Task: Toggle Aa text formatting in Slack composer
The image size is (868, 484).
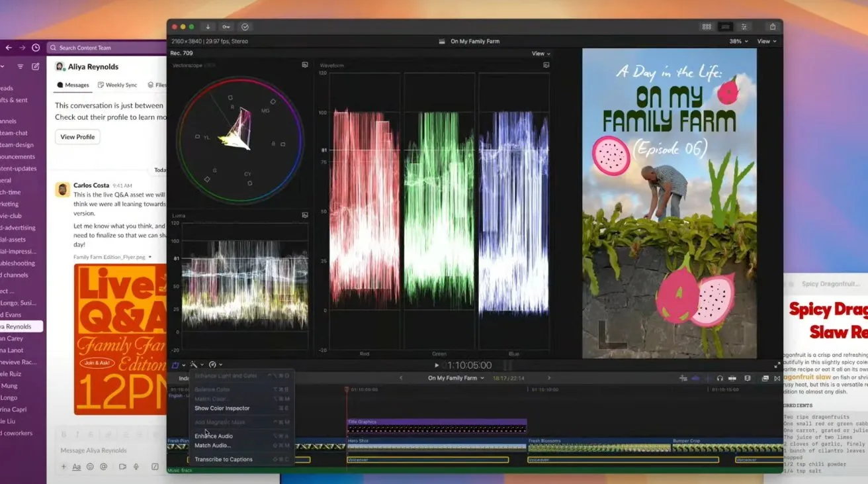Action: click(x=77, y=467)
